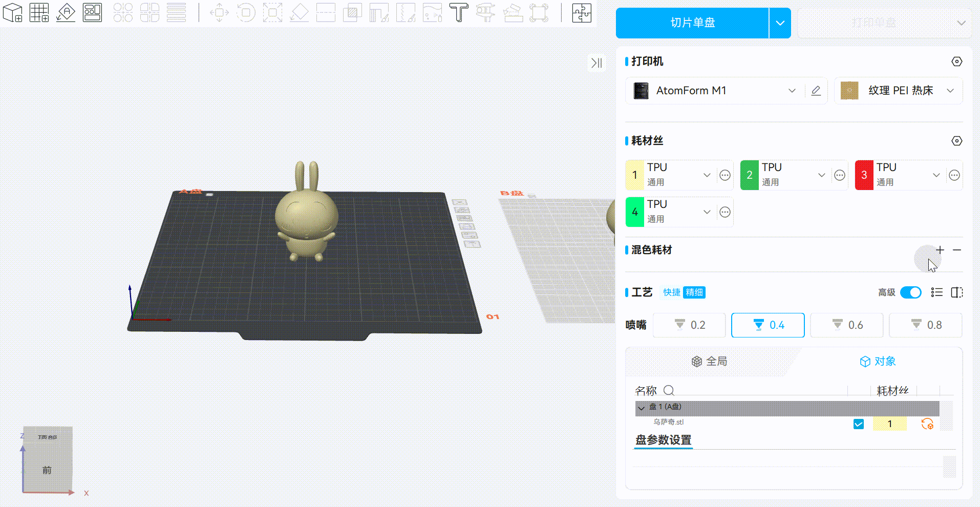The width and height of the screenshot is (980, 507).
Task: Select the 0.8 nozzle size
Action: pyautogui.click(x=926, y=325)
